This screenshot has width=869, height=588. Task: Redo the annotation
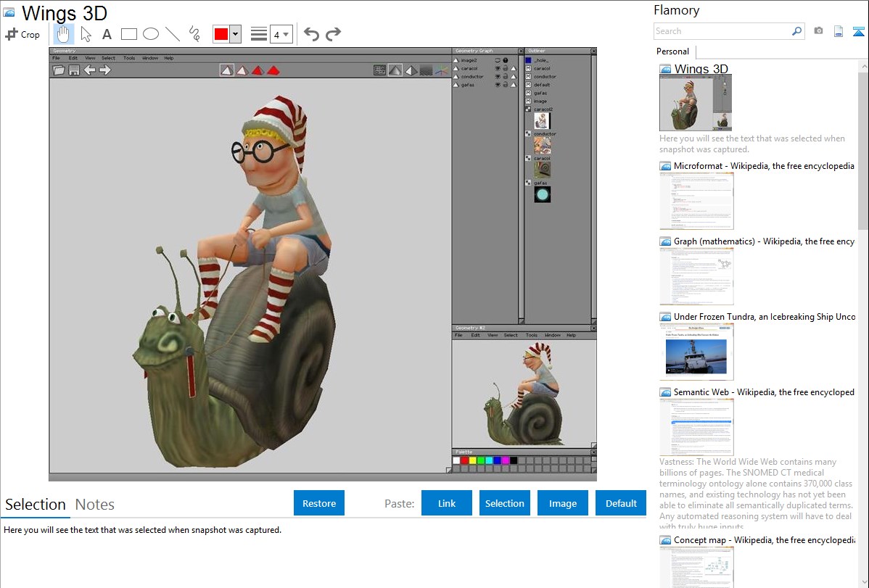(333, 34)
